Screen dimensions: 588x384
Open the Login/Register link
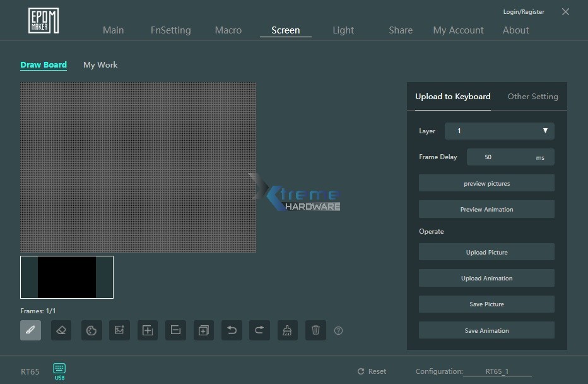523,11
